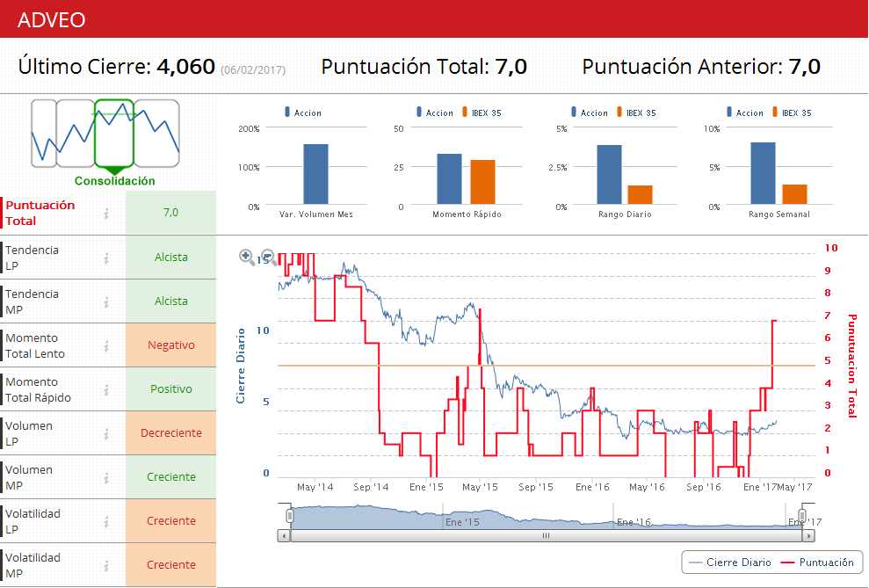The height and width of the screenshot is (588, 869).
Task: Click Creciente value for Volatilidad MP
Action: tap(170, 565)
